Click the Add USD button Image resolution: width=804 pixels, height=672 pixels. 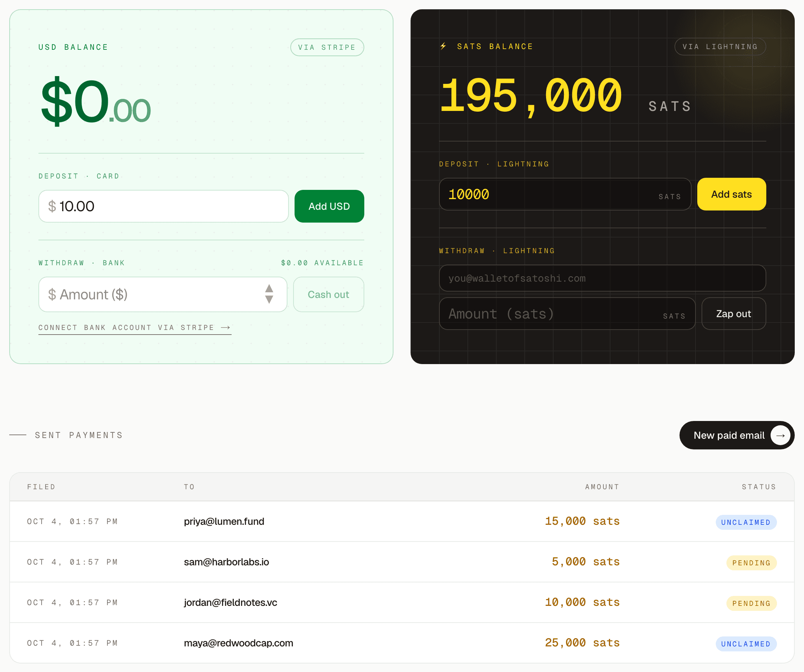coord(329,206)
